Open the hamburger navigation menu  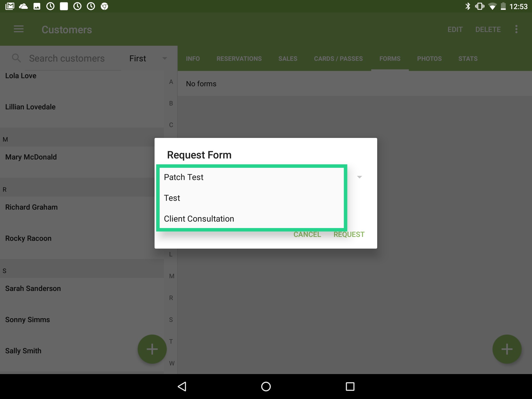click(19, 29)
